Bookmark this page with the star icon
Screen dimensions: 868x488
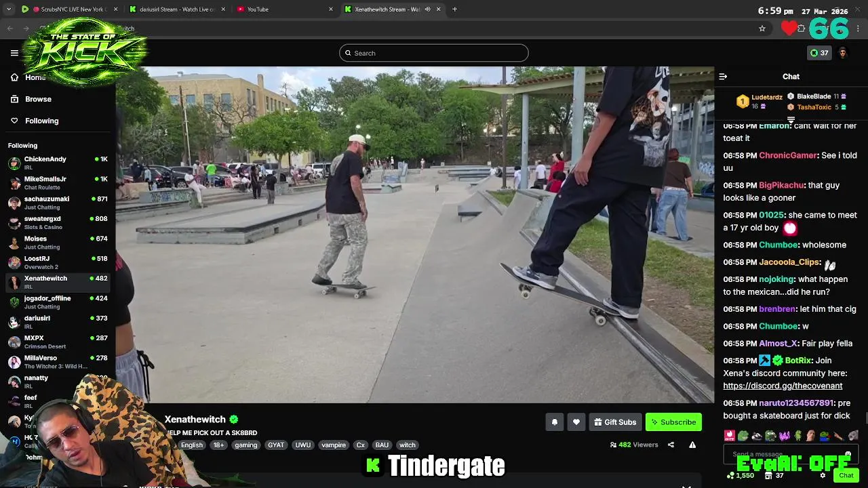click(762, 28)
